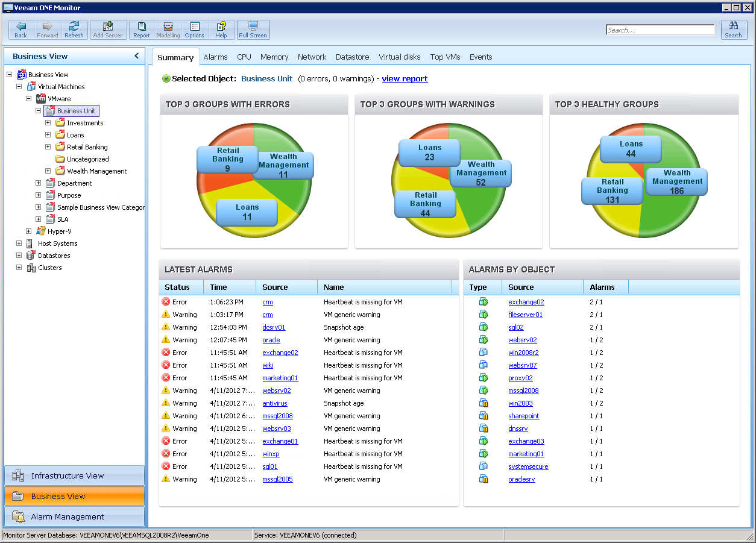Screen dimensions: 756x543
Task: Open the Report tool
Action: 142,30
